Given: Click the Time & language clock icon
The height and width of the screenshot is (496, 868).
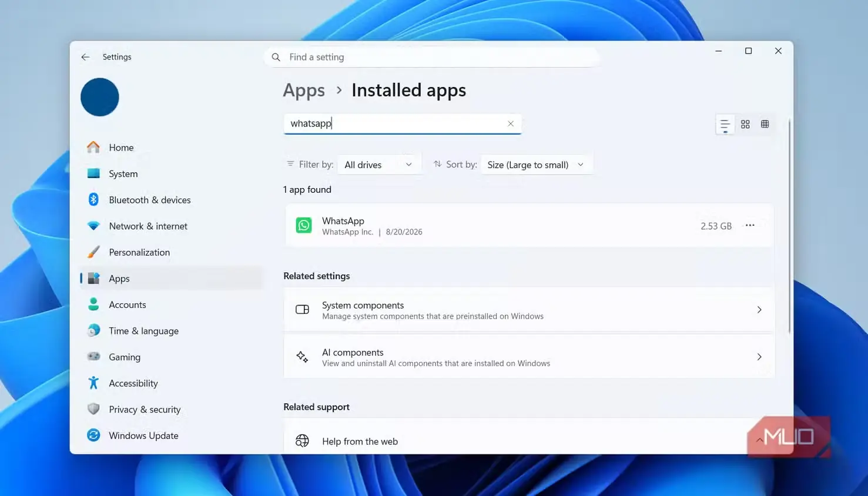Looking at the screenshot, I should 93,330.
